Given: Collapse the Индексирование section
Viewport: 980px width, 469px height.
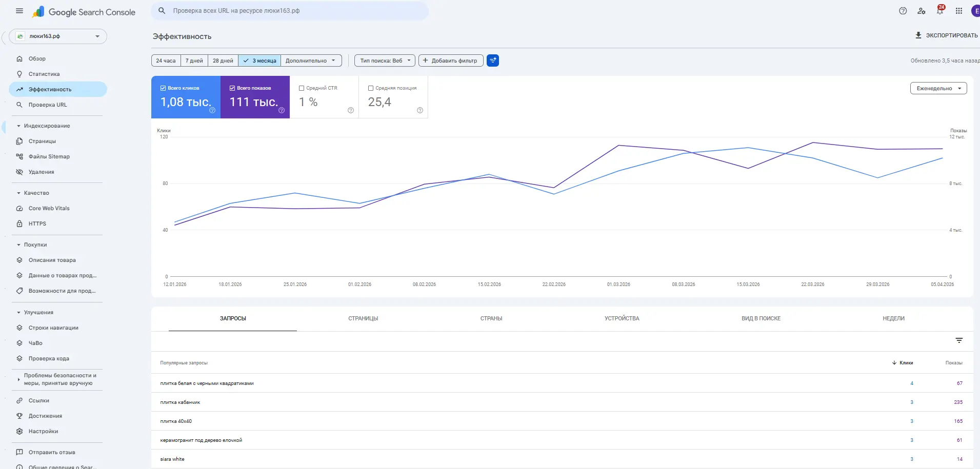Looking at the screenshot, I should [x=44, y=126].
